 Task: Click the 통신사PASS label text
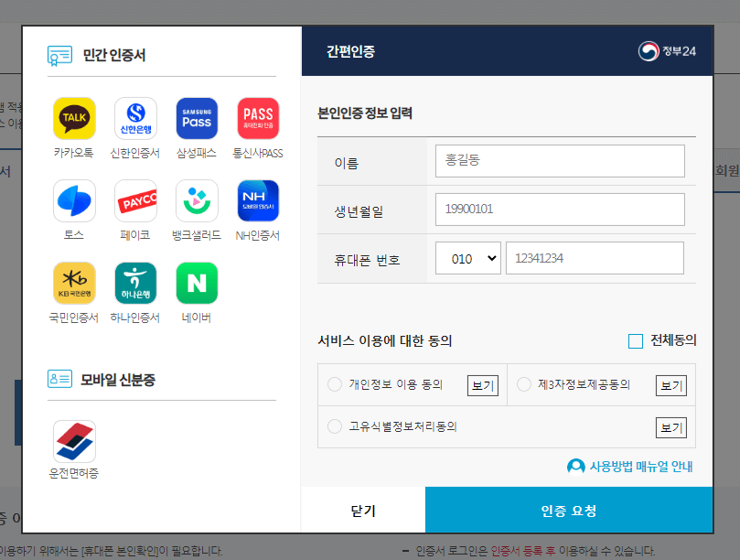pyautogui.click(x=258, y=153)
